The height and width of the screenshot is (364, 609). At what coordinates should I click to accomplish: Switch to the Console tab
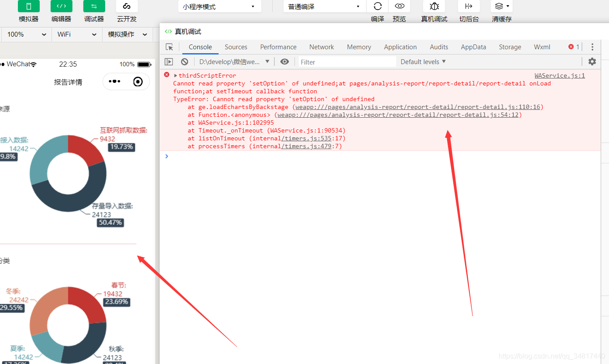tap(200, 47)
